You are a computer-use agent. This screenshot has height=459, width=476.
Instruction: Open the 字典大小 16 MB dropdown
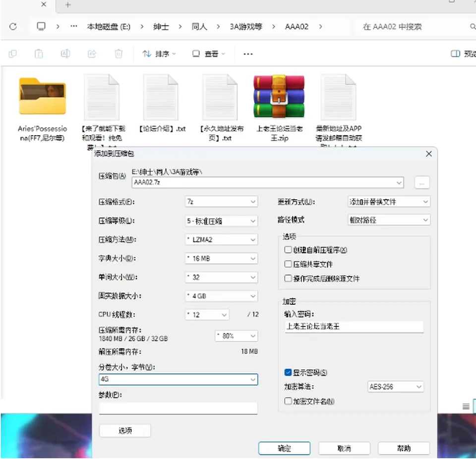point(222,259)
